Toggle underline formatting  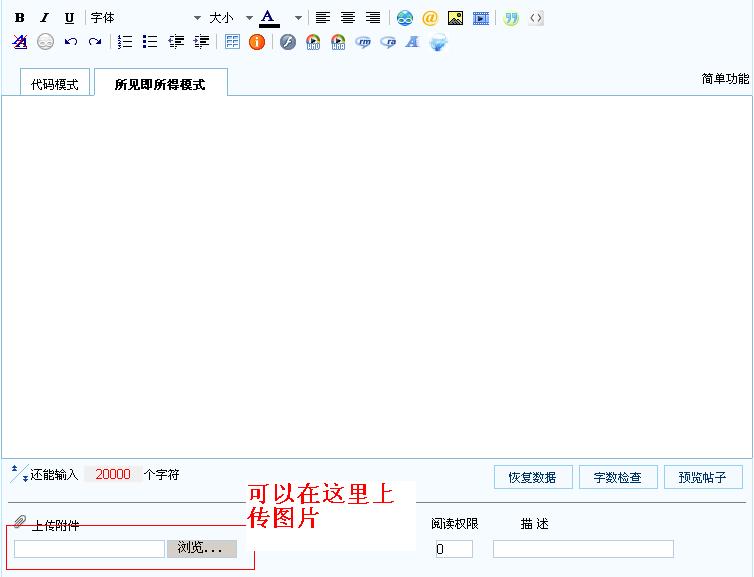click(x=69, y=18)
